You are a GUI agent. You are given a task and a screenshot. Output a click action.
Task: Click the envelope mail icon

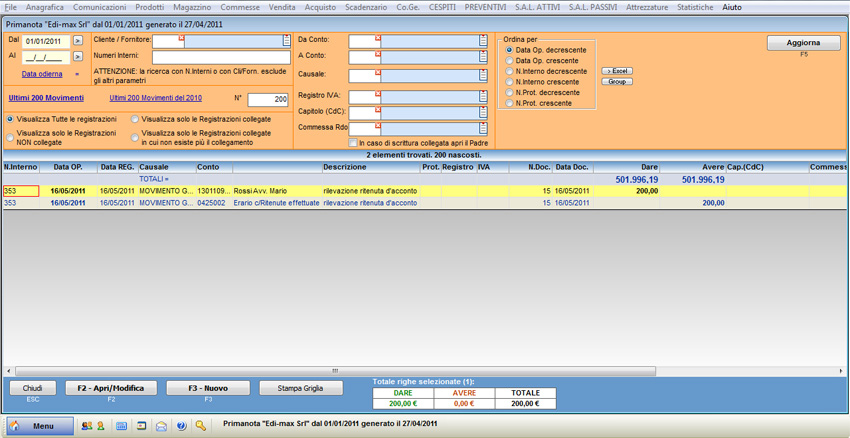(161, 426)
